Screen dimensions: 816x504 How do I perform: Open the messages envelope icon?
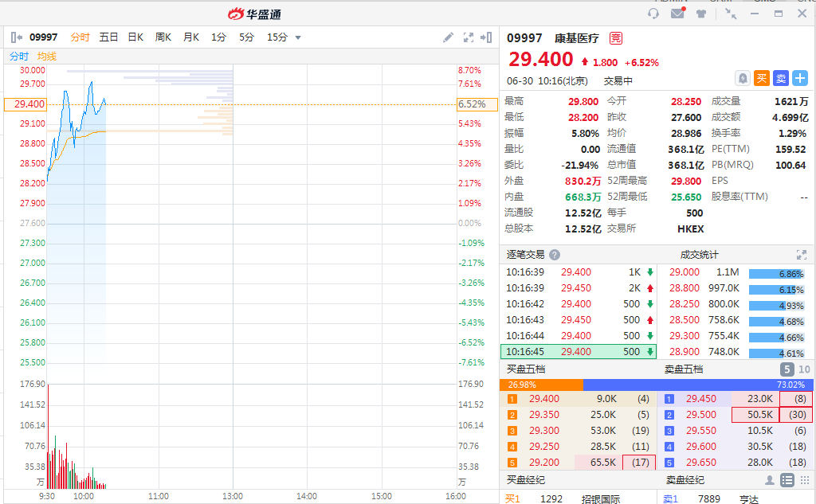[677, 14]
